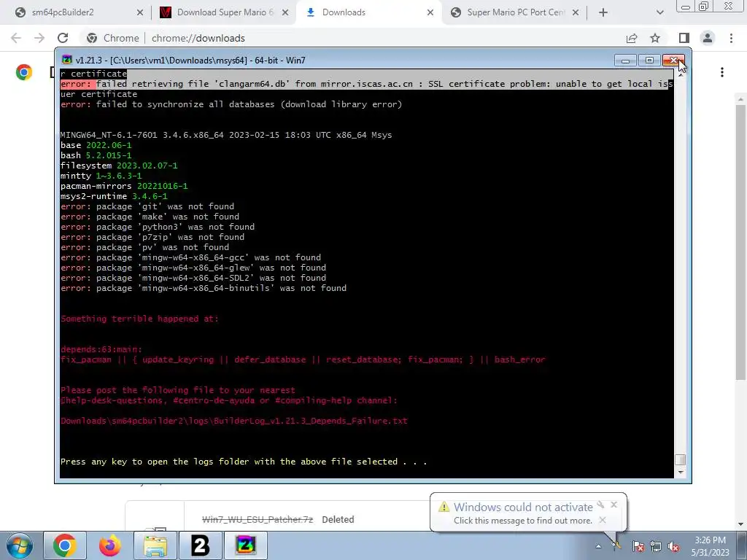This screenshot has width=747, height=560.
Task: Click the terminal scrollbar thumb
Action: click(681, 459)
